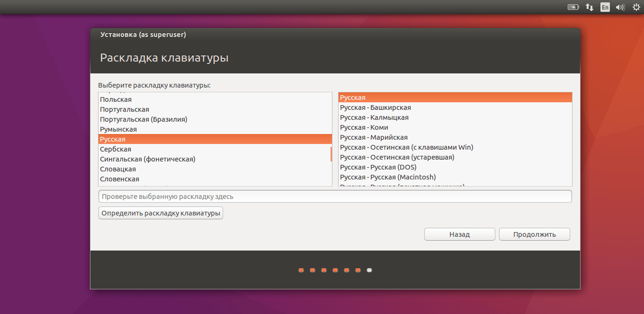Open the sound volume indicator
The width and height of the screenshot is (644, 314).
[x=620, y=7]
